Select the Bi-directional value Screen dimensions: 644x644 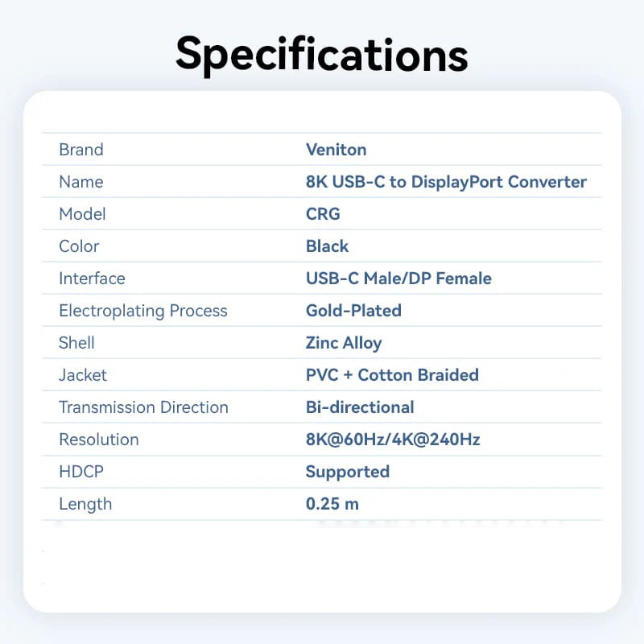(360, 407)
